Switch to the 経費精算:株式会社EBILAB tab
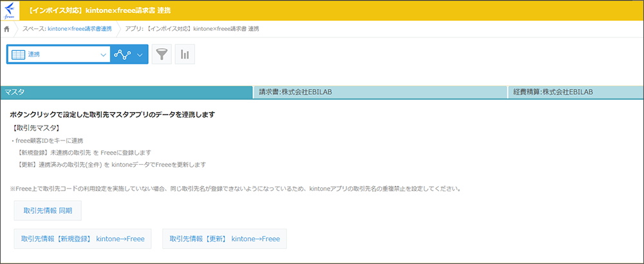This screenshot has height=264, width=644. [576, 92]
